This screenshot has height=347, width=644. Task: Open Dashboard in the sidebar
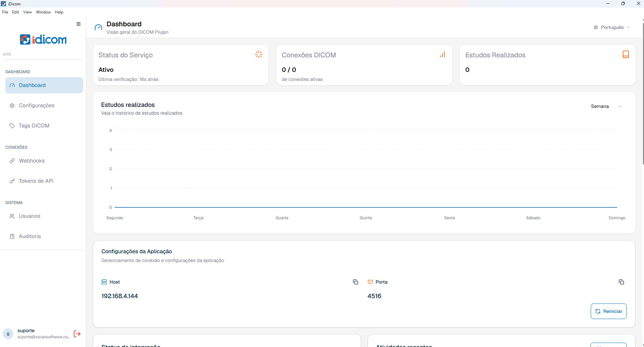click(44, 85)
